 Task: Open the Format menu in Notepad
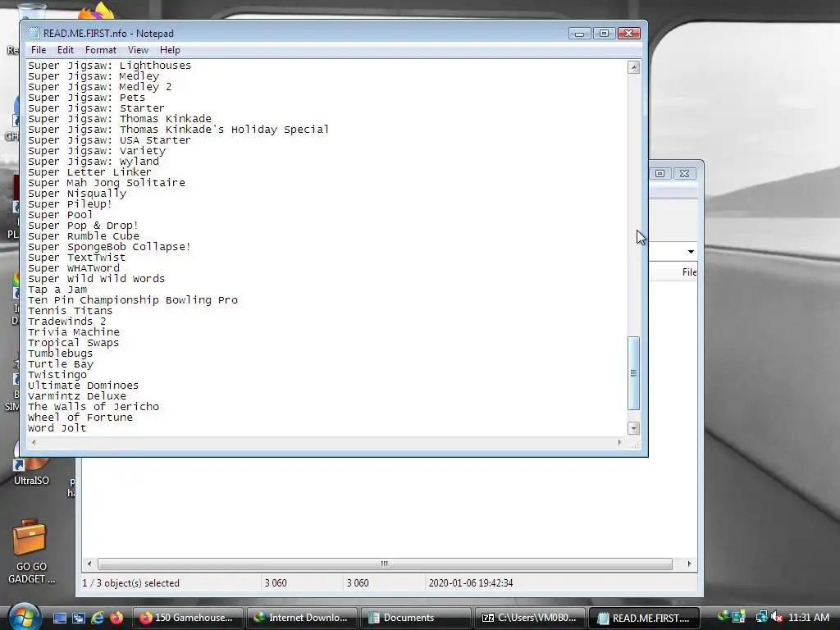tap(101, 50)
